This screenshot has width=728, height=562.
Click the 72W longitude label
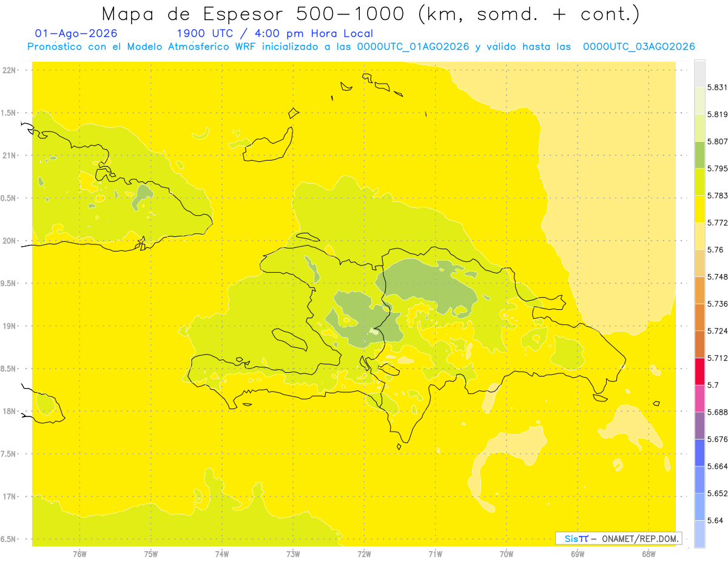coord(364,554)
